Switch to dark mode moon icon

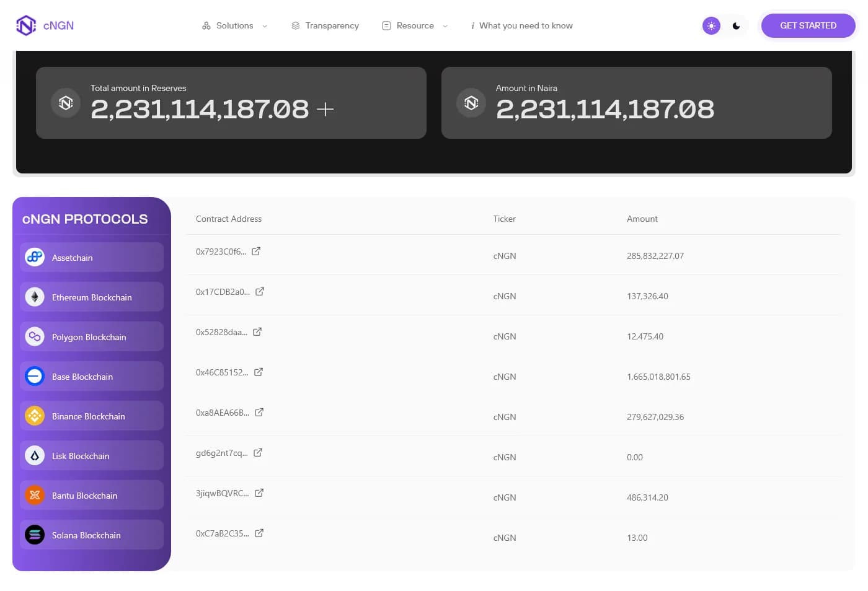(737, 26)
